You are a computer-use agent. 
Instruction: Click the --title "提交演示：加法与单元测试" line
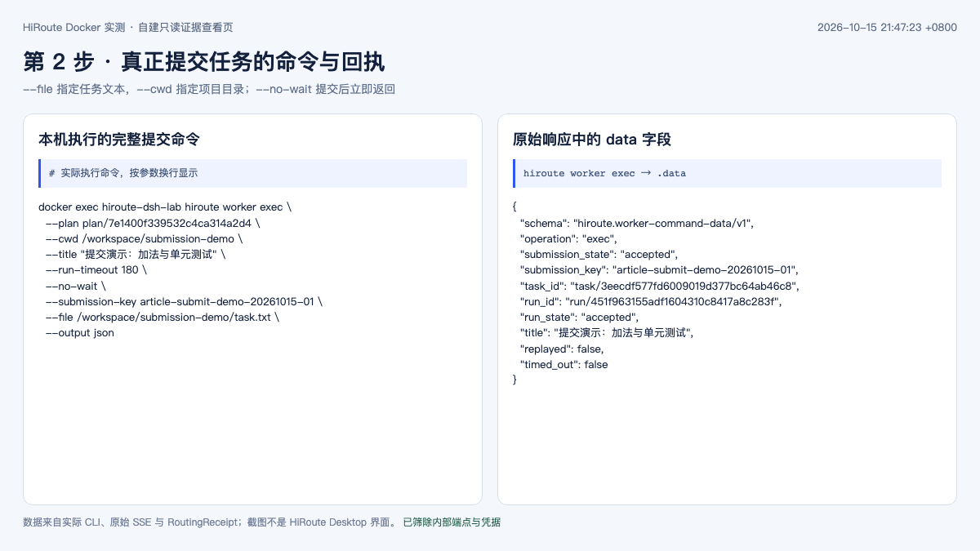(136, 255)
